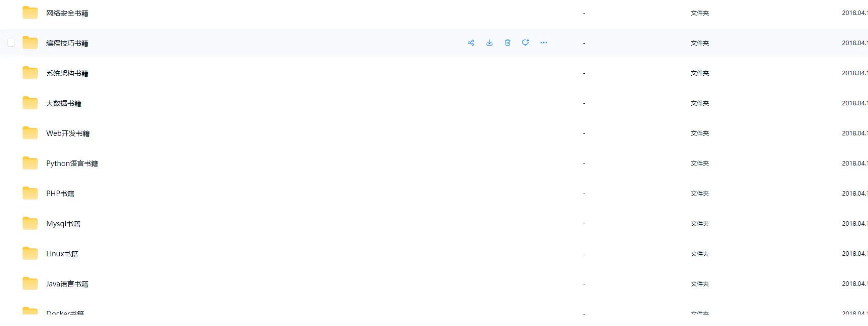Click the 2018.04 date in Python语言书籍 row
This screenshot has height=326, width=868.
855,164
